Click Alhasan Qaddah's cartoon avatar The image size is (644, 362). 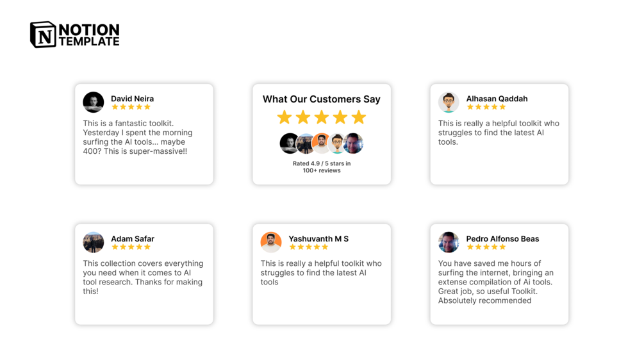(x=449, y=102)
